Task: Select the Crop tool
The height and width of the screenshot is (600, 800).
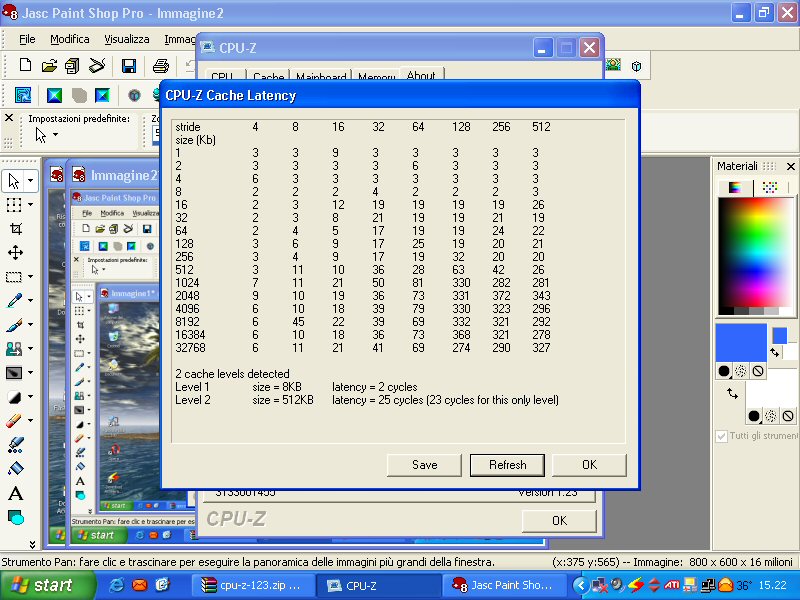Action: 15,229
